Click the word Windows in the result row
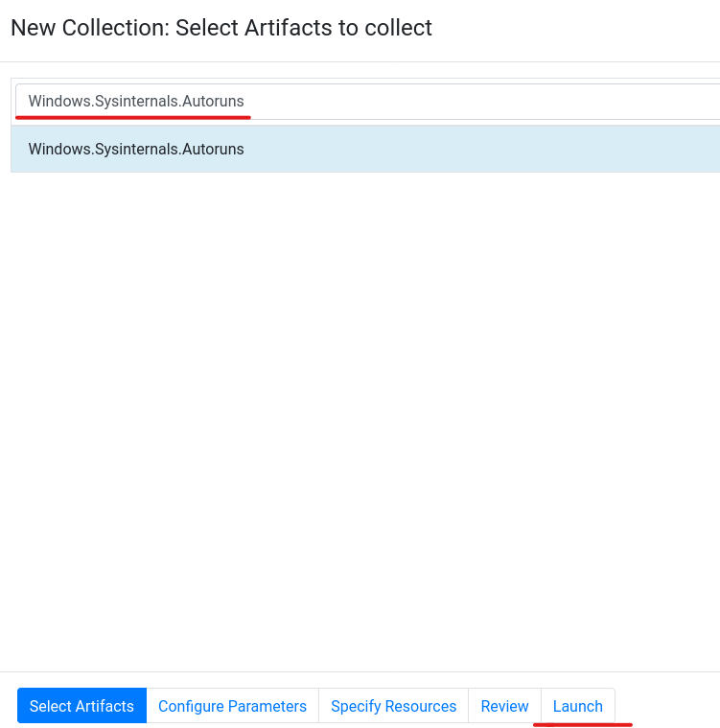The width and height of the screenshot is (720, 728). pyautogui.click(x=59, y=149)
